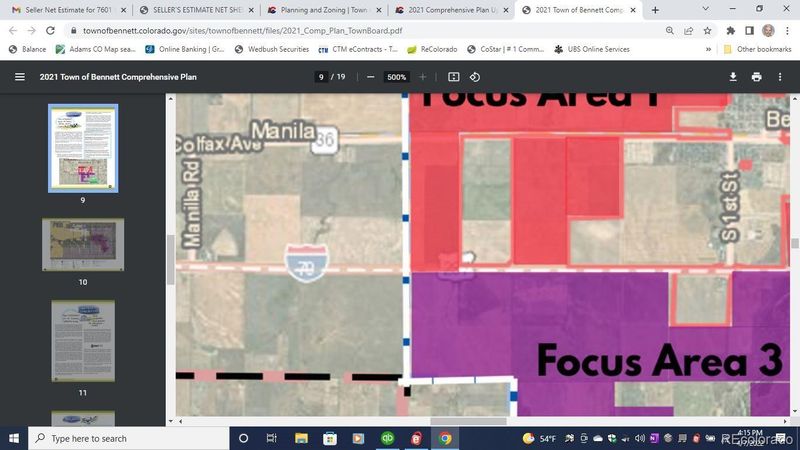Select the page 11 thumbnail
Image resolution: width=800 pixels, height=450 pixels.
tap(83, 341)
